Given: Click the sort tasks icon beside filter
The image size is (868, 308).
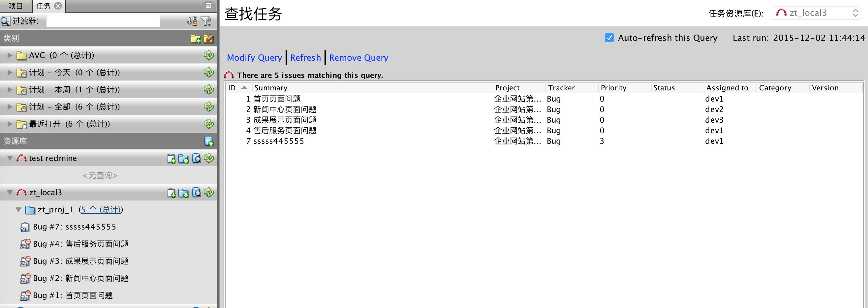Looking at the screenshot, I should coord(192,21).
